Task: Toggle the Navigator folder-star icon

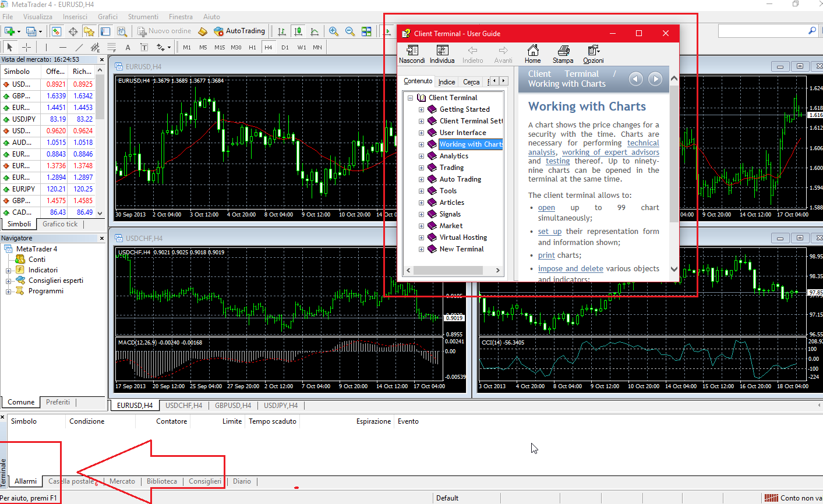Action: click(x=89, y=31)
